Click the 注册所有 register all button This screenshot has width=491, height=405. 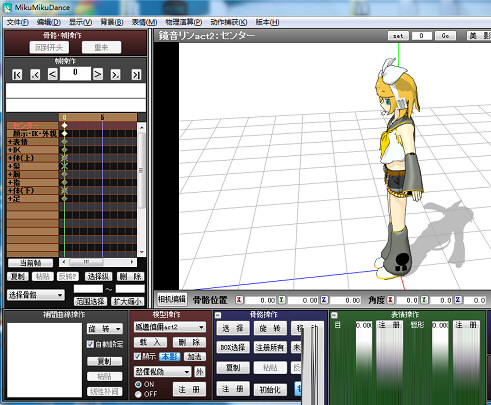coord(270,348)
